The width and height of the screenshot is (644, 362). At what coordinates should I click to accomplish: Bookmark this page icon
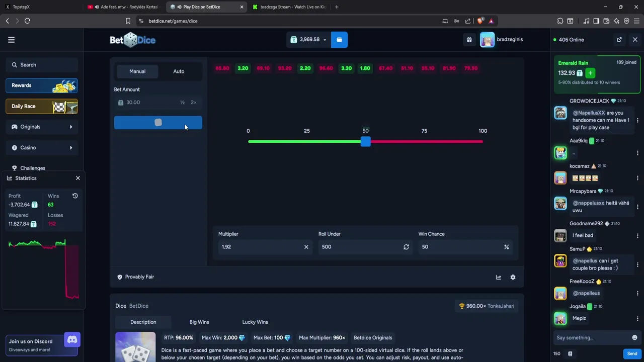pos(128,21)
